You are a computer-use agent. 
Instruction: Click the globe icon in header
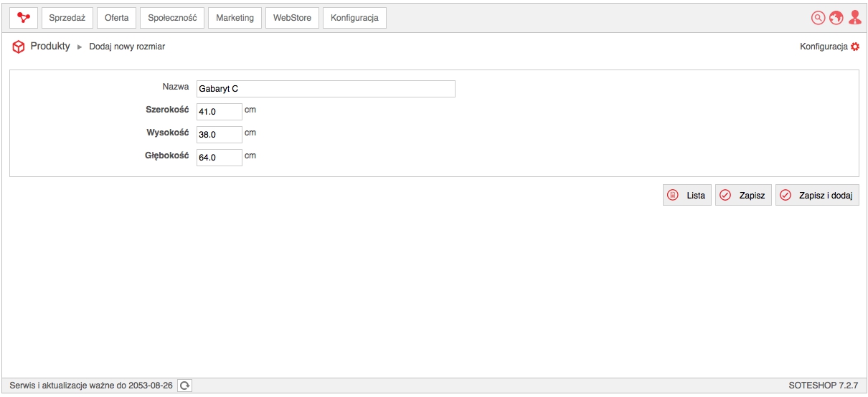point(836,18)
